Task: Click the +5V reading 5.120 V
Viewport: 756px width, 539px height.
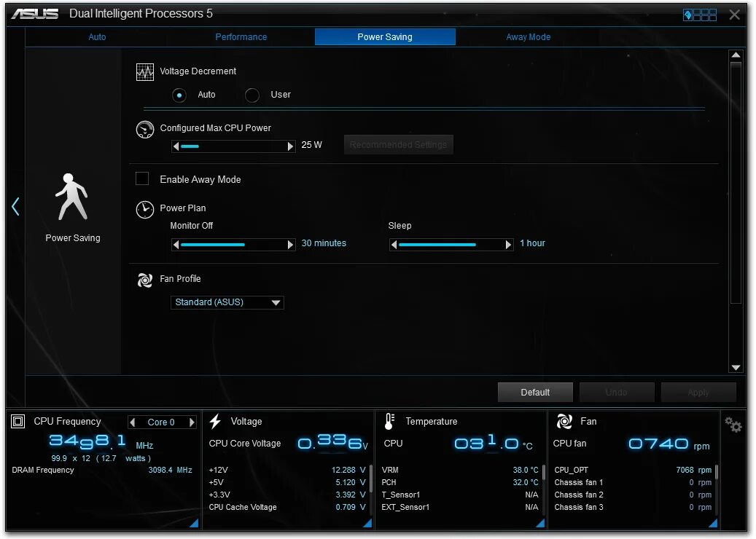Action: point(351,483)
